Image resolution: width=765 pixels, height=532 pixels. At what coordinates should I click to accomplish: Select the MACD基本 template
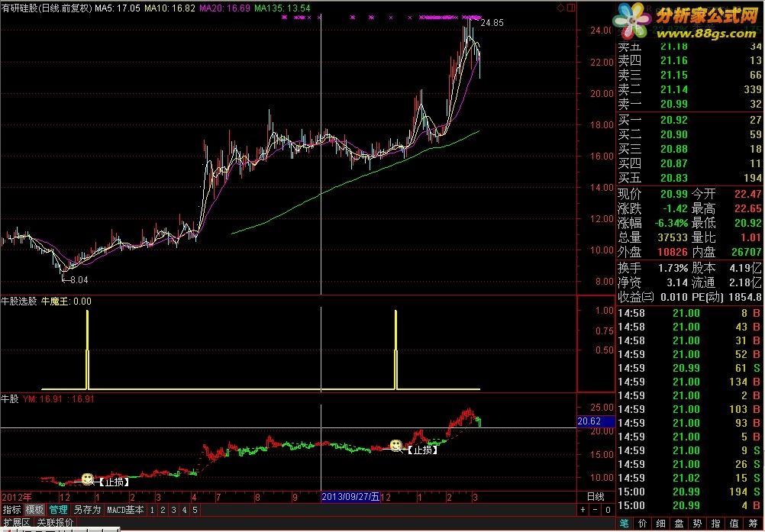pyautogui.click(x=125, y=510)
